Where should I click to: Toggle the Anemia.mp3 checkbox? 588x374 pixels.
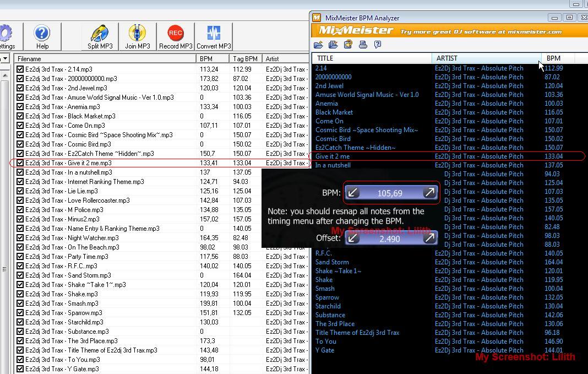click(20, 106)
